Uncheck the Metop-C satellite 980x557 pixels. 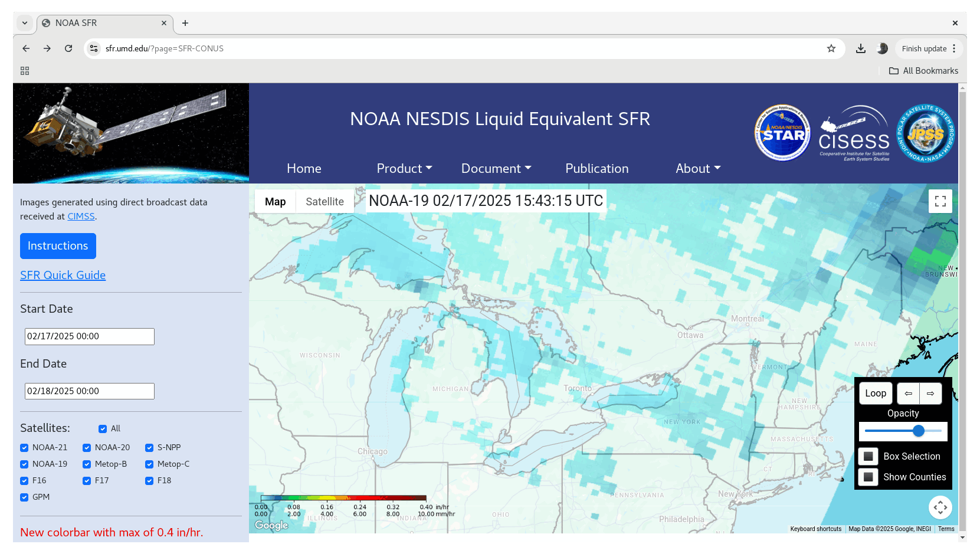tap(149, 464)
